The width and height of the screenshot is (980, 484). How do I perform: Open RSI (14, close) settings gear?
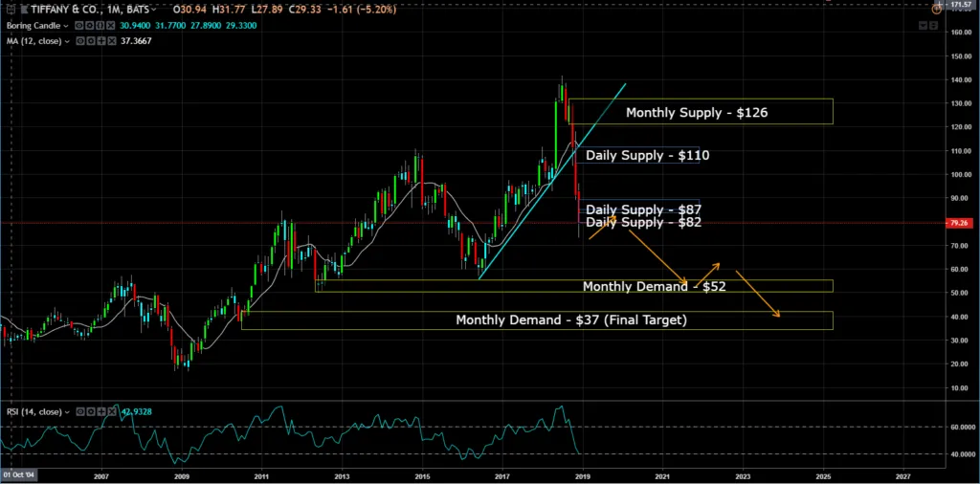[x=91, y=411]
